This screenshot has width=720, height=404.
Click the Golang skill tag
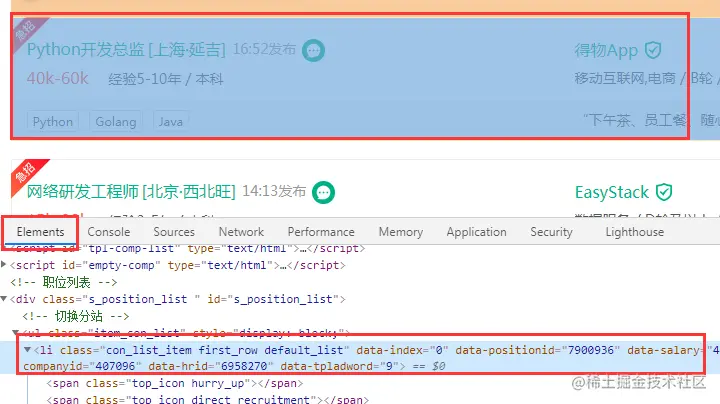point(116,122)
